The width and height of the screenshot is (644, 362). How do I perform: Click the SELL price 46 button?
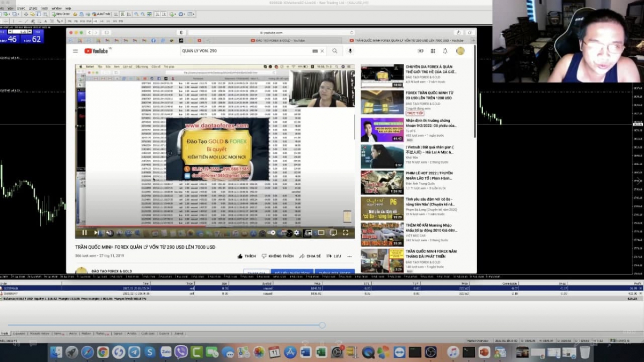(10, 39)
